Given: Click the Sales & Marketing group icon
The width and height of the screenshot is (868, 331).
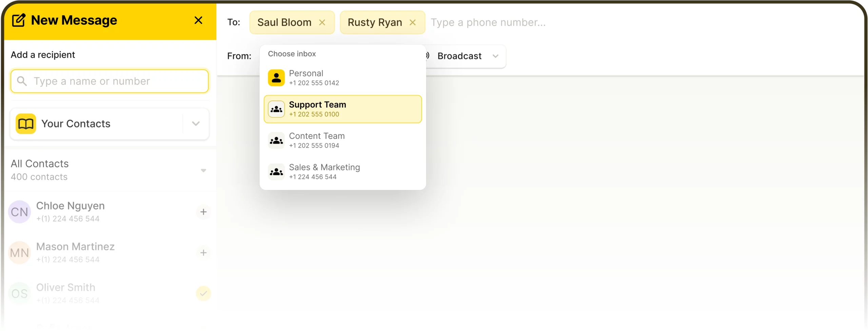Looking at the screenshot, I should coord(276,172).
